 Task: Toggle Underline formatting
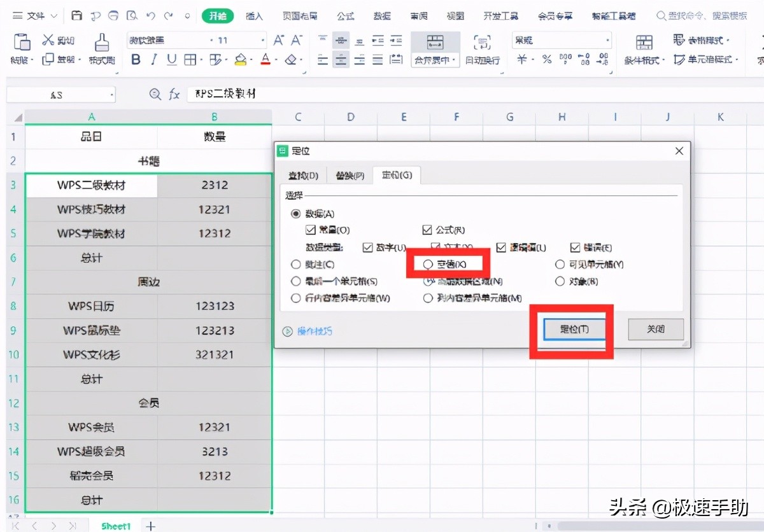tap(172, 60)
